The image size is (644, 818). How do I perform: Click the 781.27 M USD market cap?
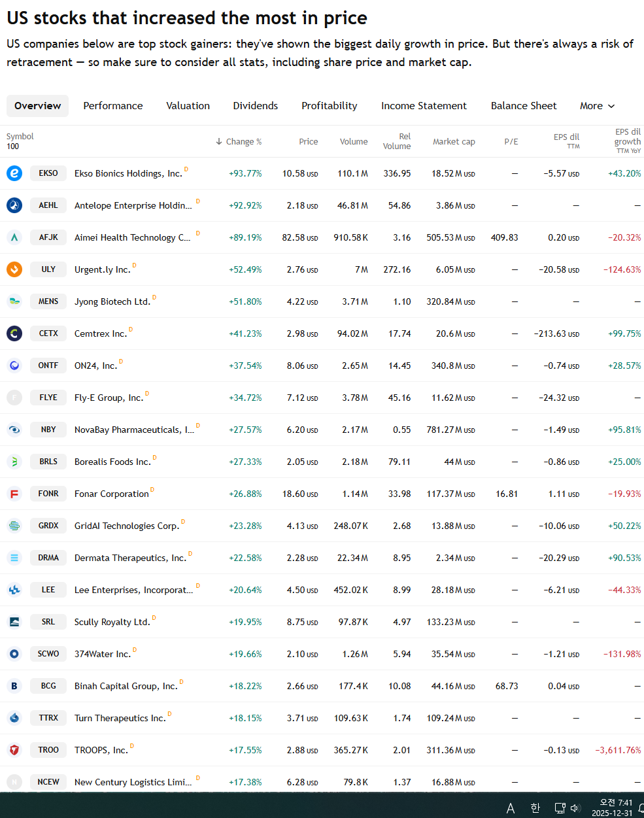point(451,430)
